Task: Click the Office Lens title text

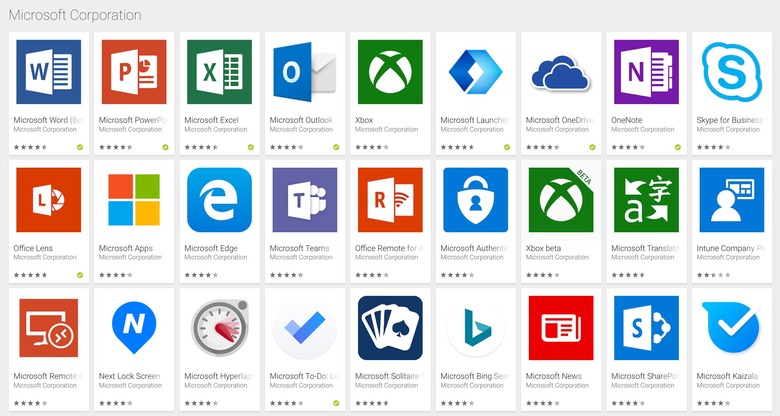Action: click(33, 248)
